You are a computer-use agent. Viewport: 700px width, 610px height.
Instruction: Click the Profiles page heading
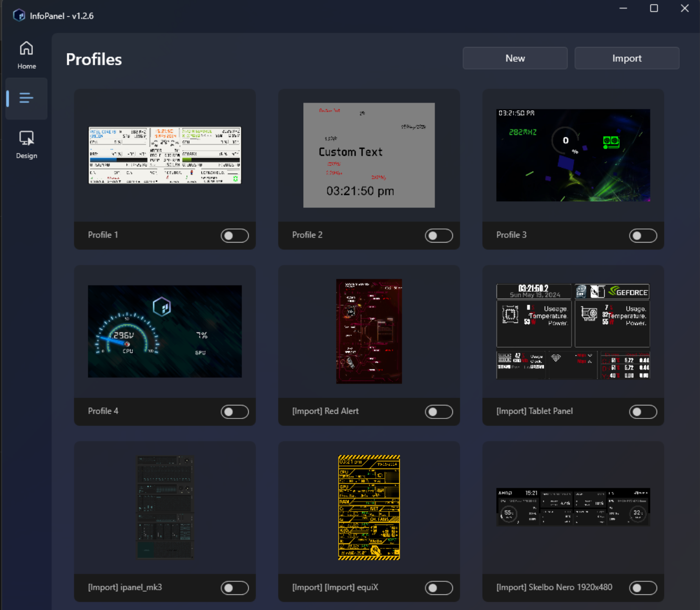[x=94, y=60]
